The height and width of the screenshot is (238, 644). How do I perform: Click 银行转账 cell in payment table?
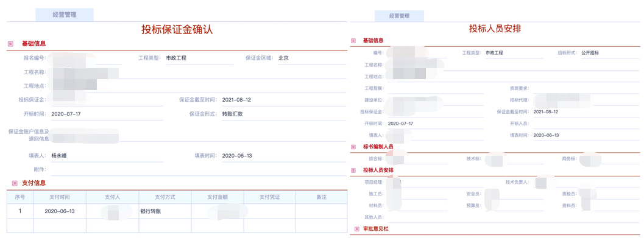pos(165,211)
